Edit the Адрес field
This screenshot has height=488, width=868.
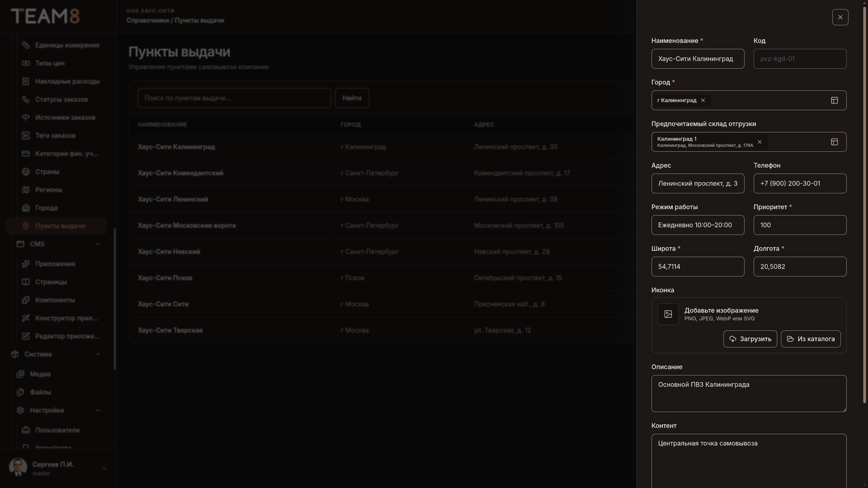(x=697, y=184)
